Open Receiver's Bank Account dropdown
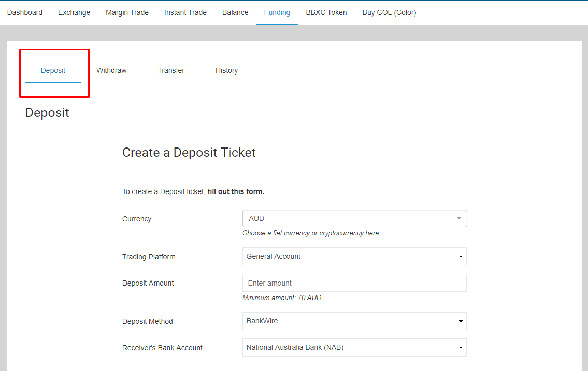Image resolution: width=588 pixels, height=371 pixels. coord(354,347)
